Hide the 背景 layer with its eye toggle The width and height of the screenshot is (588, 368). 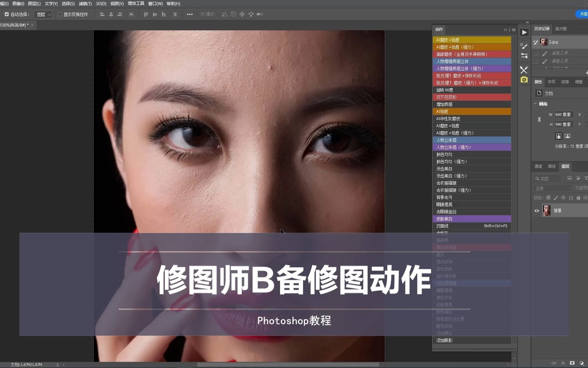[536, 210]
